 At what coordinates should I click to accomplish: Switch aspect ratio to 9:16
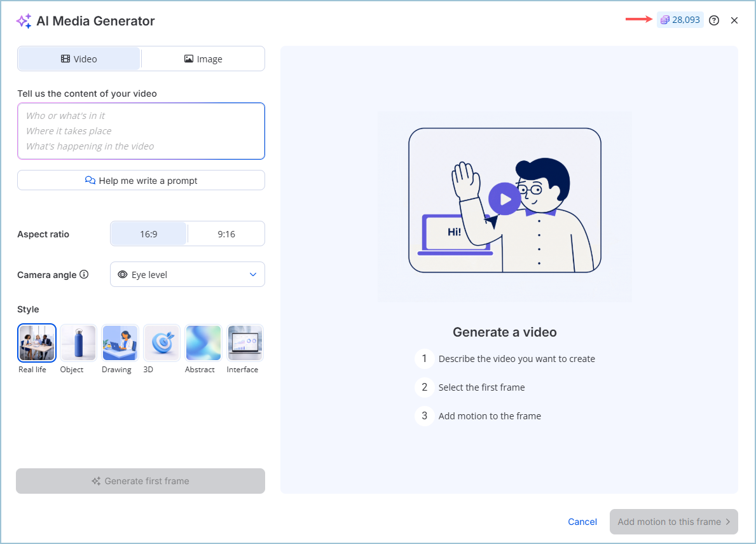point(226,234)
